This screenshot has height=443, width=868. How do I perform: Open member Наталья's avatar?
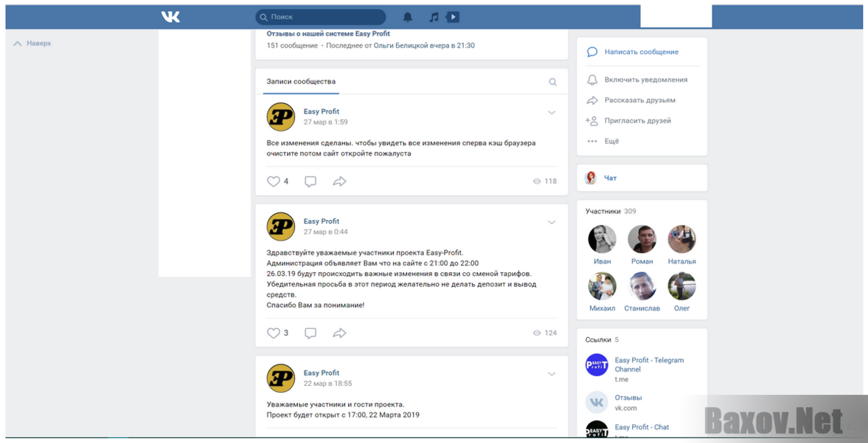coord(681,239)
